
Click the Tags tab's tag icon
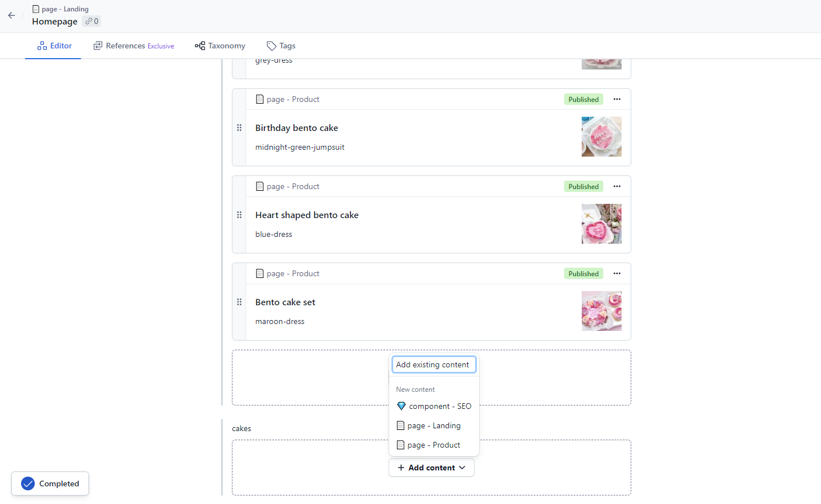click(x=272, y=46)
